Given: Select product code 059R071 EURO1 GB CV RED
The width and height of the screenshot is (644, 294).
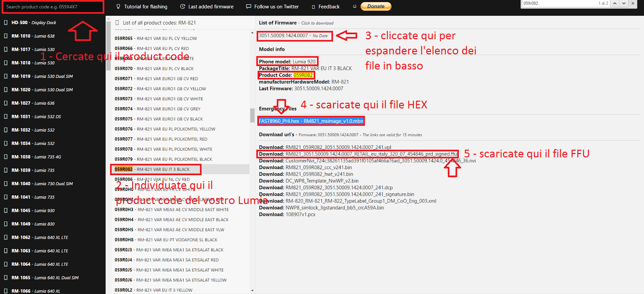Looking at the screenshot, I should point(156,79).
